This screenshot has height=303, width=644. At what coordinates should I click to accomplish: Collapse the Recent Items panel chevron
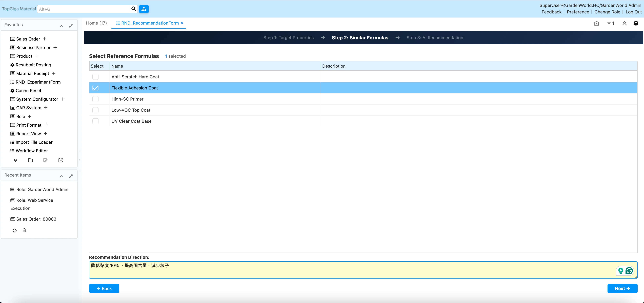62,176
